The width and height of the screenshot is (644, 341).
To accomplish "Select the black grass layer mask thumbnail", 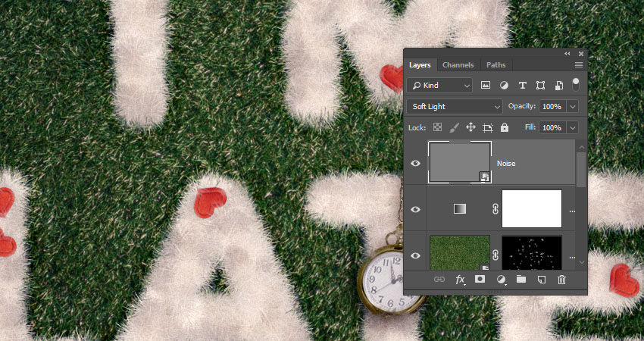I will (532, 252).
